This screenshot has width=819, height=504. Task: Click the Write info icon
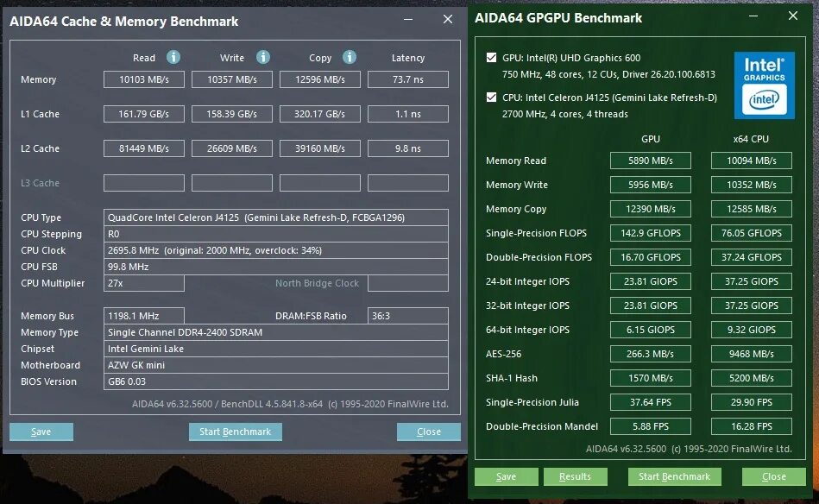coord(263,57)
